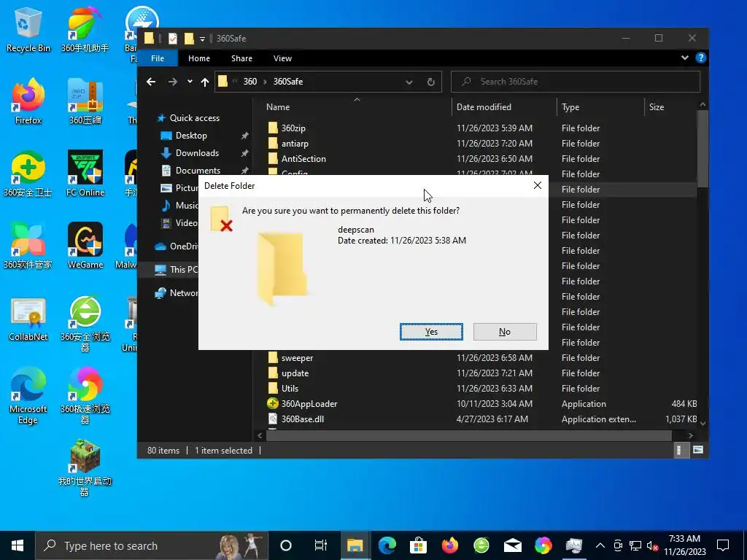Click the vertical scrollbar of file list

[703, 149]
